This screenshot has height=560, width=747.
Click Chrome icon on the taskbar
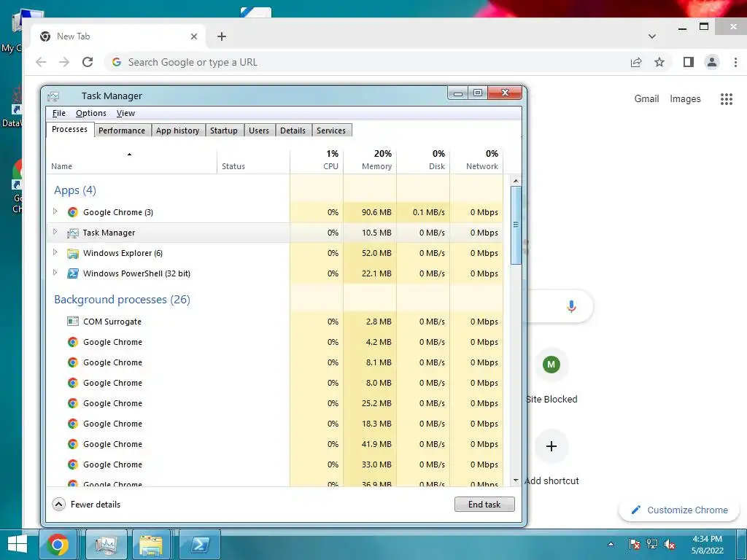coord(58,545)
